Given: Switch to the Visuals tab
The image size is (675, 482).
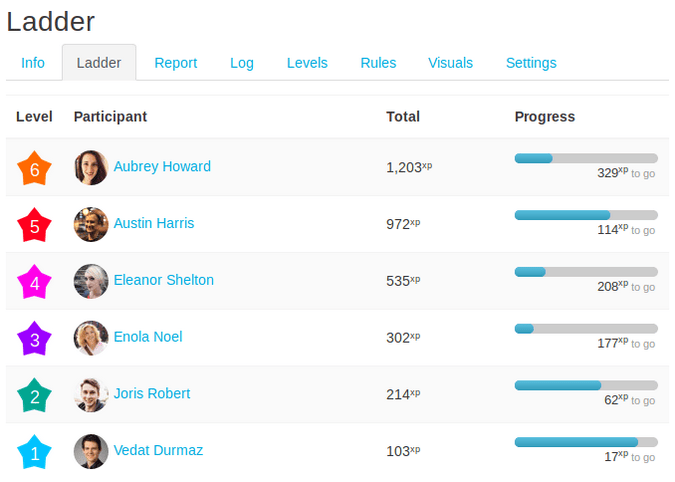Looking at the screenshot, I should [x=451, y=63].
